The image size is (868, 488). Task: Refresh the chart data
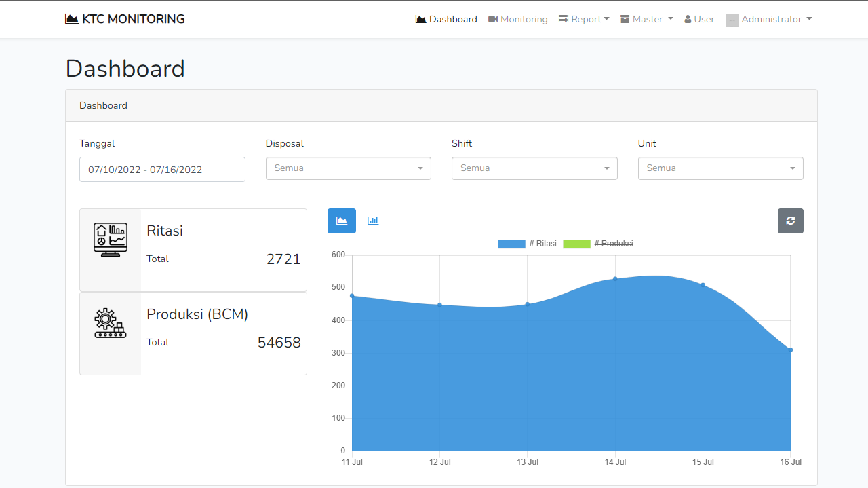790,221
